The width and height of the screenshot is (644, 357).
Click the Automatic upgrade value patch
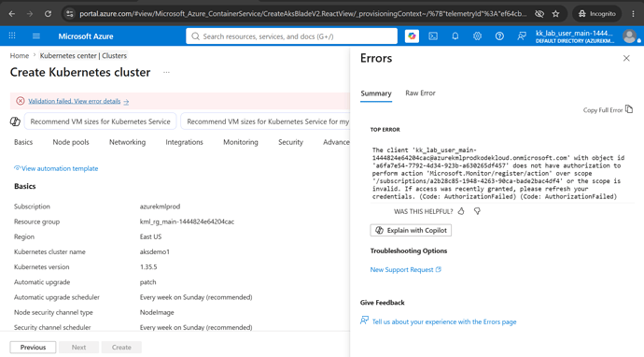(x=147, y=282)
